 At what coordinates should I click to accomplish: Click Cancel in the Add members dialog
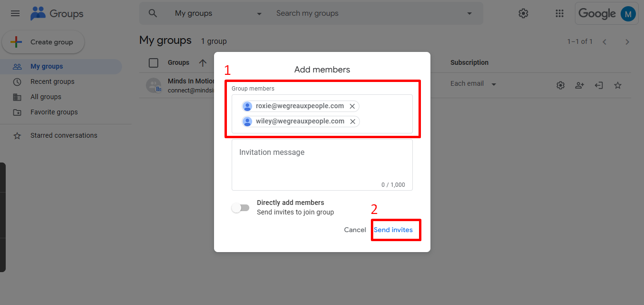355,230
